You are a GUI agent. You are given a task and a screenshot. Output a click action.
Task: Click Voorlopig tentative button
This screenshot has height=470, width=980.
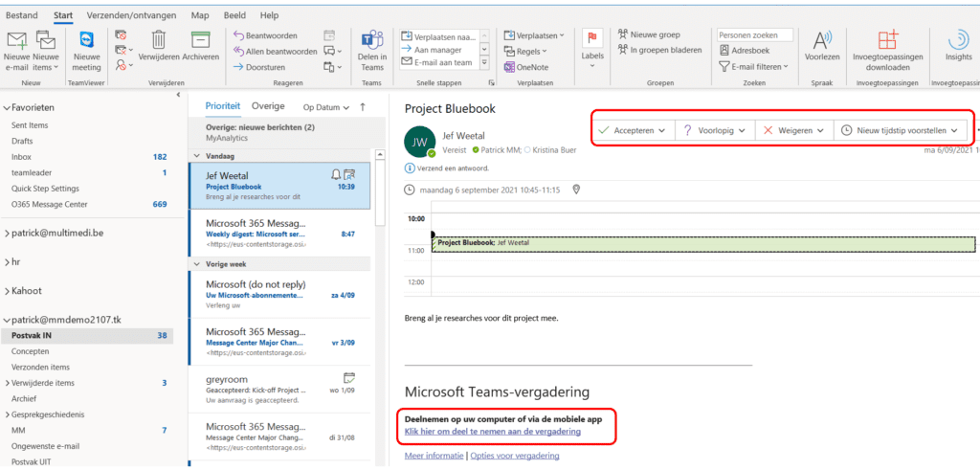coord(714,130)
